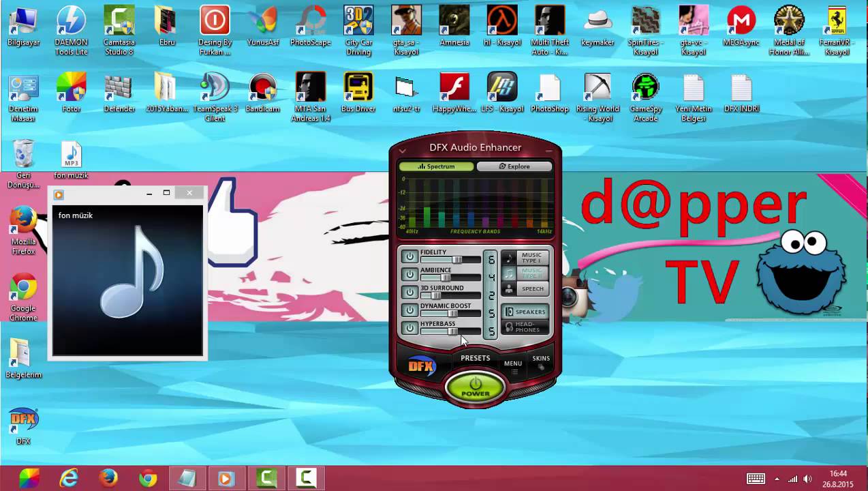Viewport: 868px width, 491px height.
Task: Switch to media player taskbar item
Action: pyautogui.click(x=226, y=479)
